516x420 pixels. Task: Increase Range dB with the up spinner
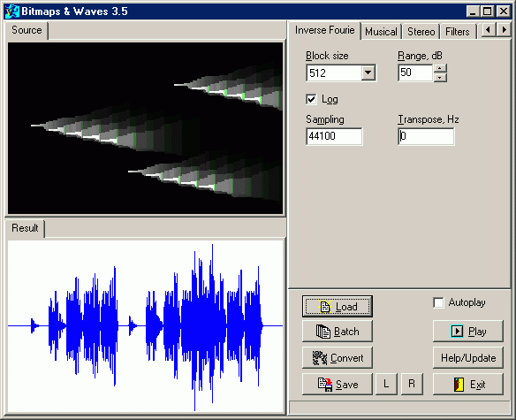(440, 68)
